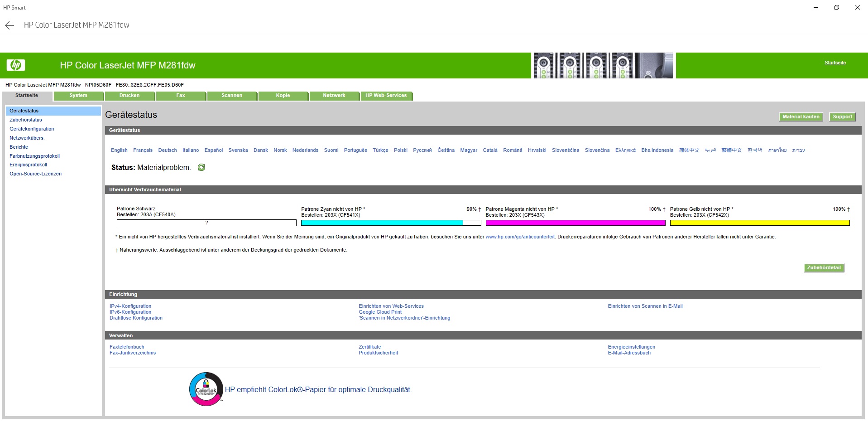Click the yellow cartridge level bar
868x427 pixels.
point(760,223)
